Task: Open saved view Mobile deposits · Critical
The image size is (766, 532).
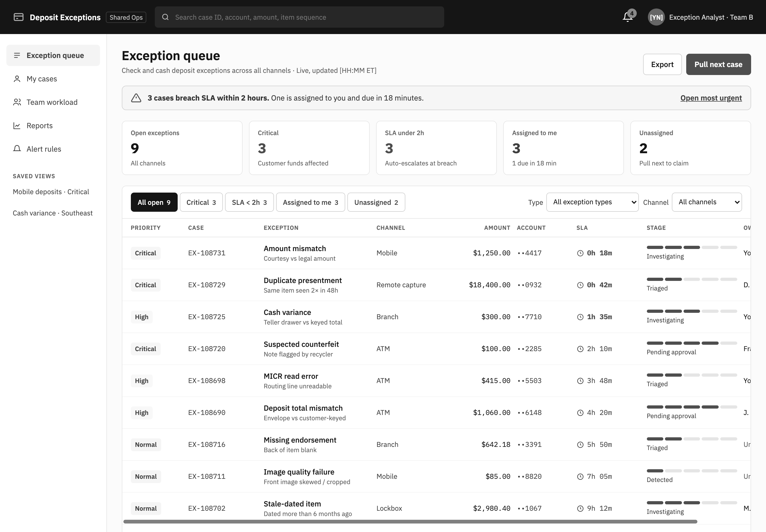Action: pyautogui.click(x=51, y=192)
